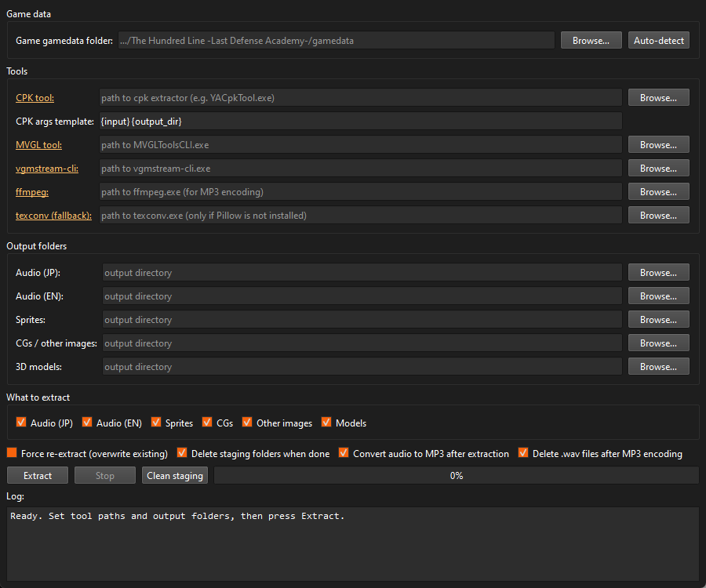Open the MVGL tool link
The image size is (706, 588).
[38, 145]
